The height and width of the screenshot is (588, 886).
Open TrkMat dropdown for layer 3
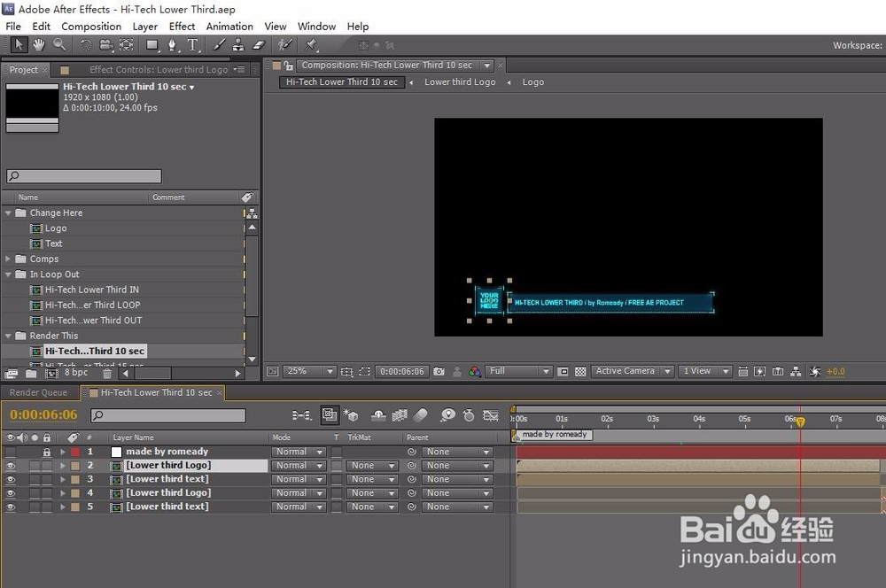372,479
